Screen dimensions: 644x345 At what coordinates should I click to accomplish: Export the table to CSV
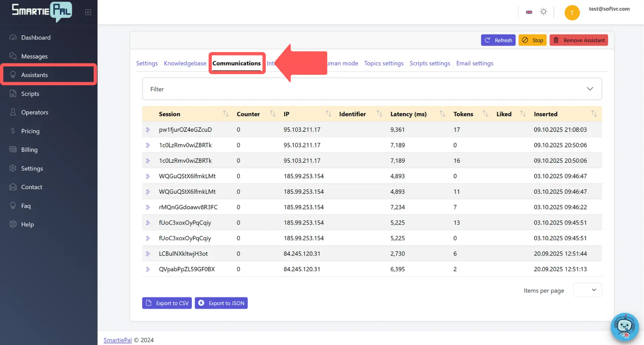(x=167, y=303)
